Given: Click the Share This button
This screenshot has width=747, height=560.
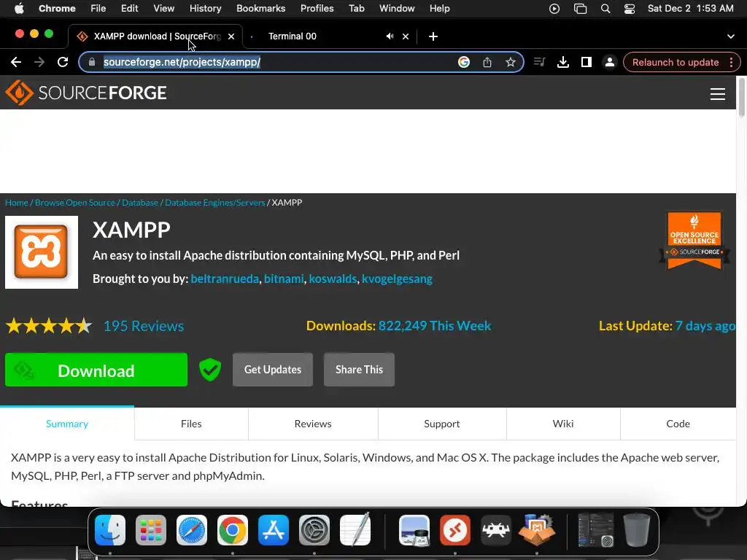Looking at the screenshot, I should 359,370.
